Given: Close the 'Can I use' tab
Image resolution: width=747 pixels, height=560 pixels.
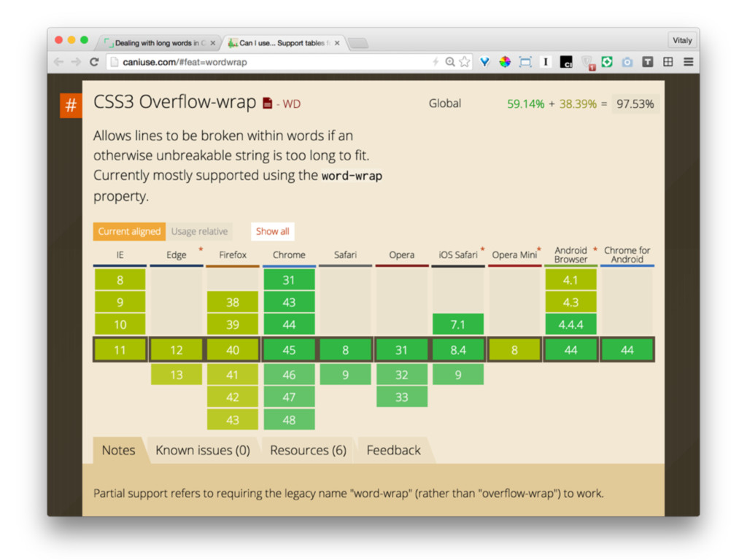Looking at the screenshot, I should (337, 43).
